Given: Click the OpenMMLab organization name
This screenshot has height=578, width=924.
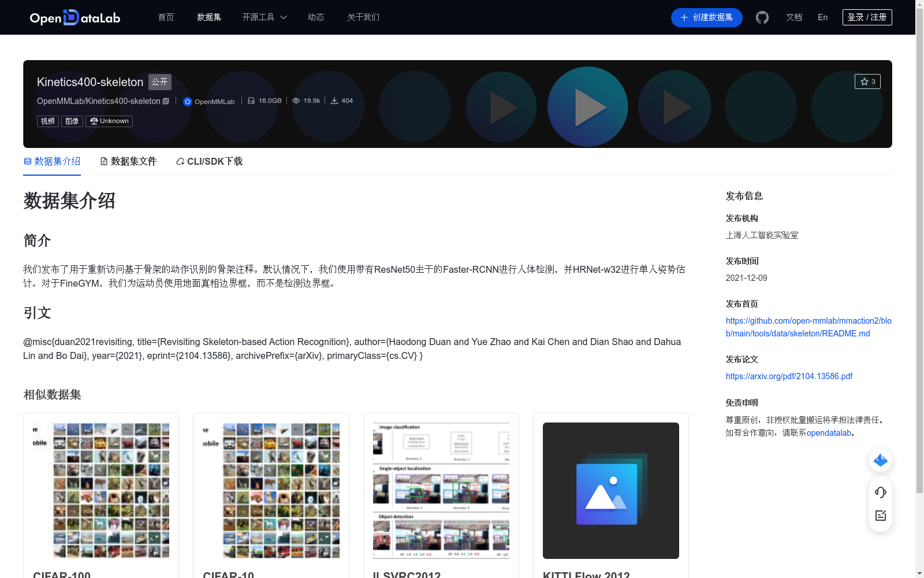Looking at the screenshot, I should (x=214, y=102).
